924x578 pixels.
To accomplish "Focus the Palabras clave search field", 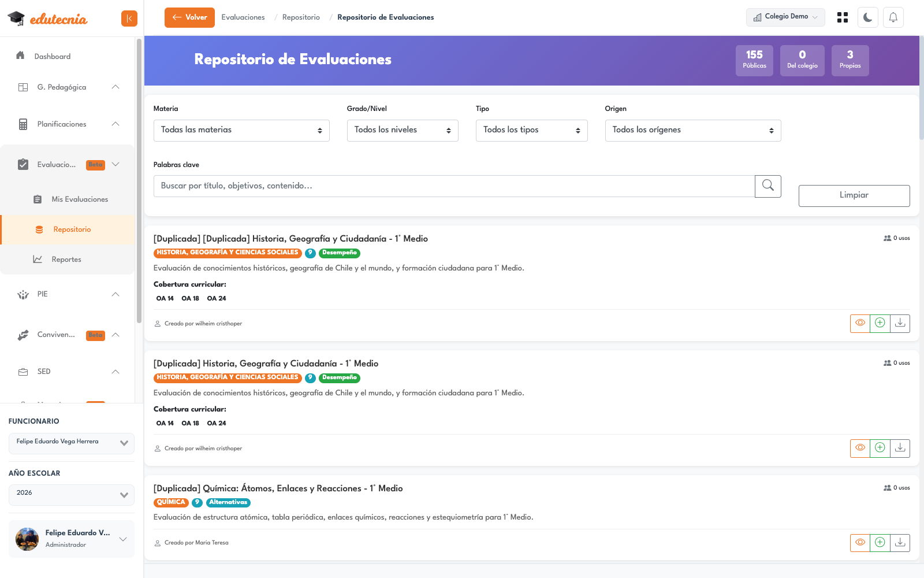I will click(x=454, y=186).
